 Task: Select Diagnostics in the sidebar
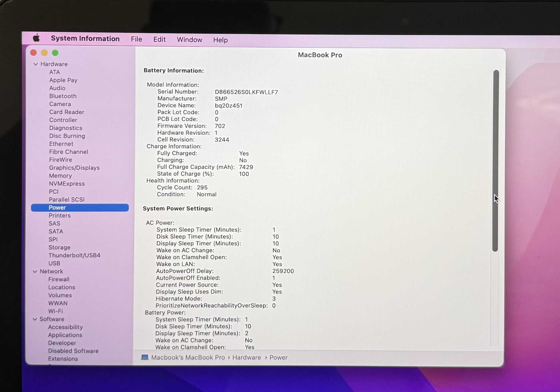tap(66, 128)
